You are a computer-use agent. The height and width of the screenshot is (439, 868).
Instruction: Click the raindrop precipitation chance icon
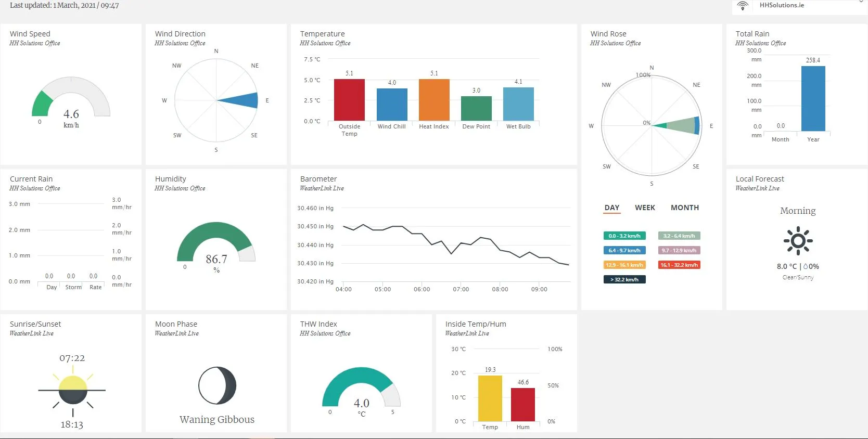(x=806, y=266)
